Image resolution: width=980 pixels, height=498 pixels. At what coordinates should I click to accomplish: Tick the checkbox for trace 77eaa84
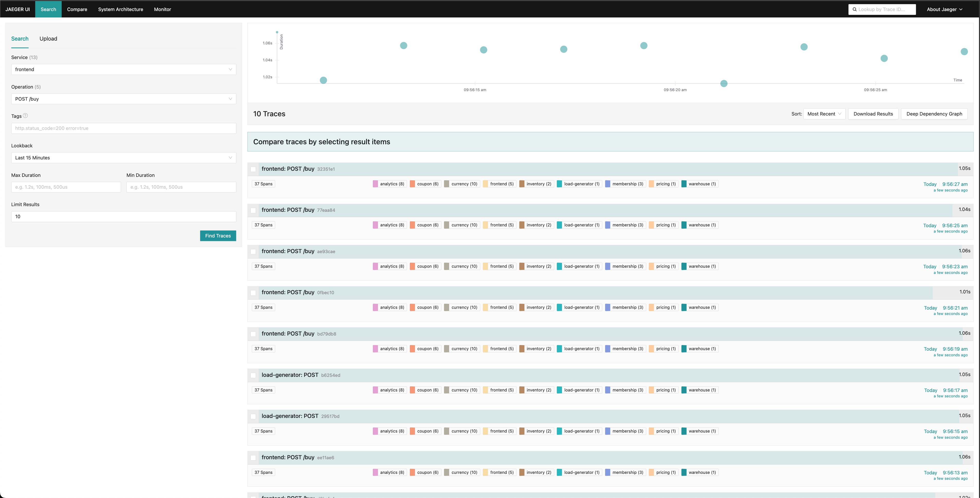click(x=253, y=210)
